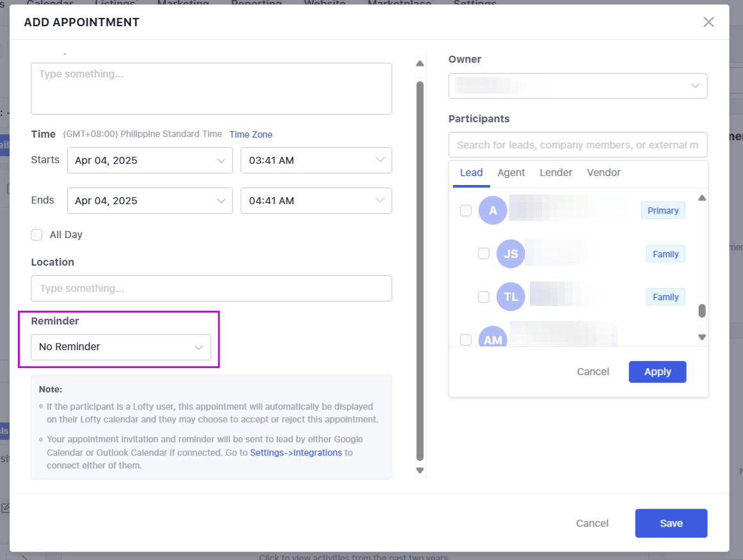Enable the All Day checkbox
Screen dimensions: 743x560
coord(36,235)
